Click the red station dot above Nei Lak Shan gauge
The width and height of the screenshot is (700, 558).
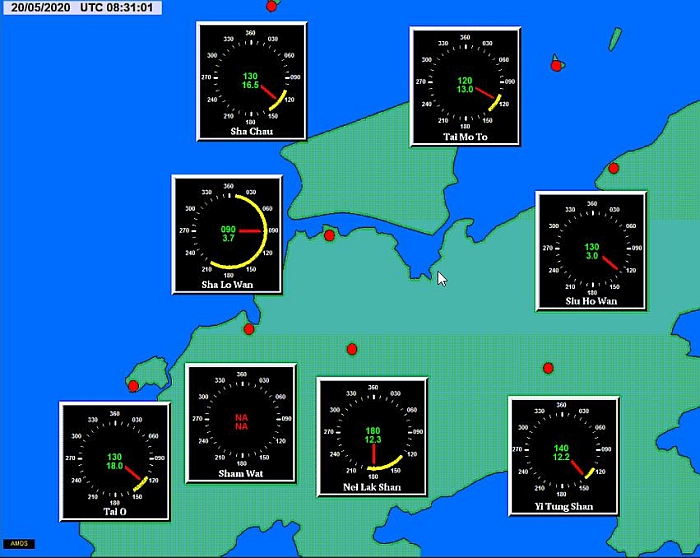(352, 349)
